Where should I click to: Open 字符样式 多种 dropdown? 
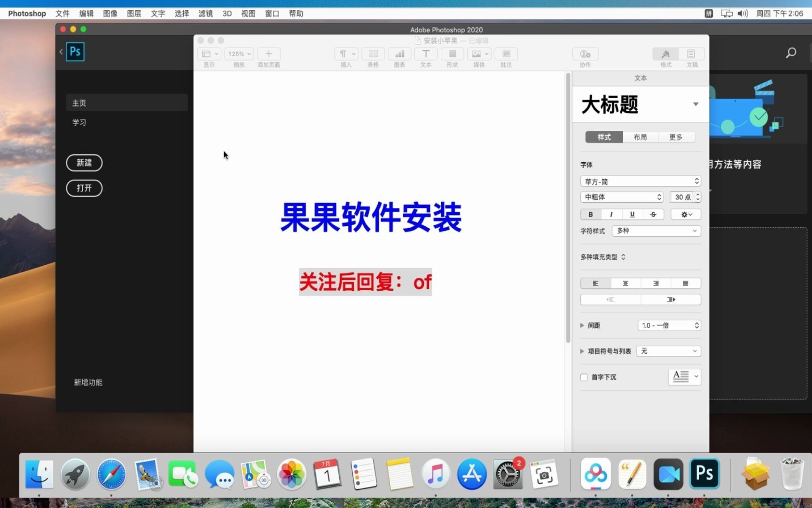(x=656, y=231)
